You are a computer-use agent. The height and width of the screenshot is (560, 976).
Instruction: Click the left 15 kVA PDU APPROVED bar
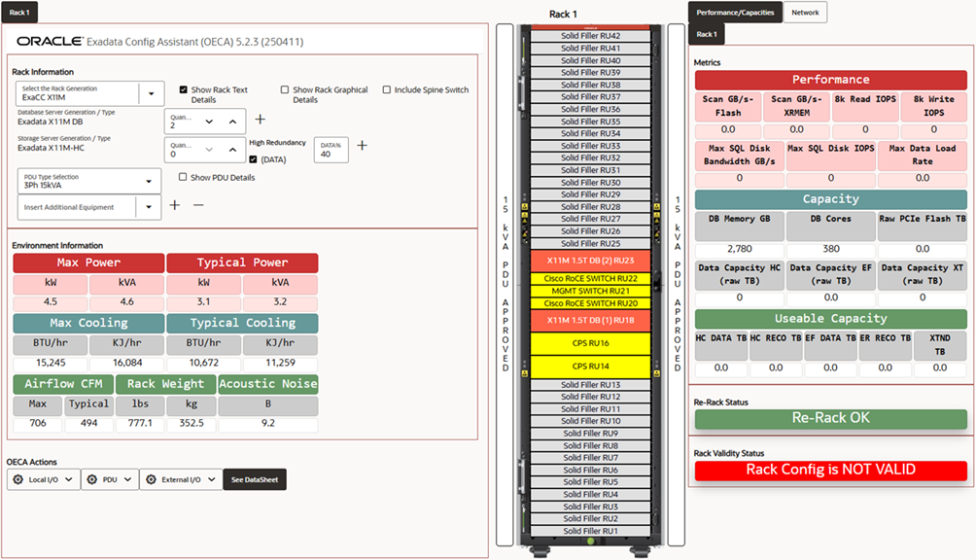pyautogui.click(x=505, y=285)
